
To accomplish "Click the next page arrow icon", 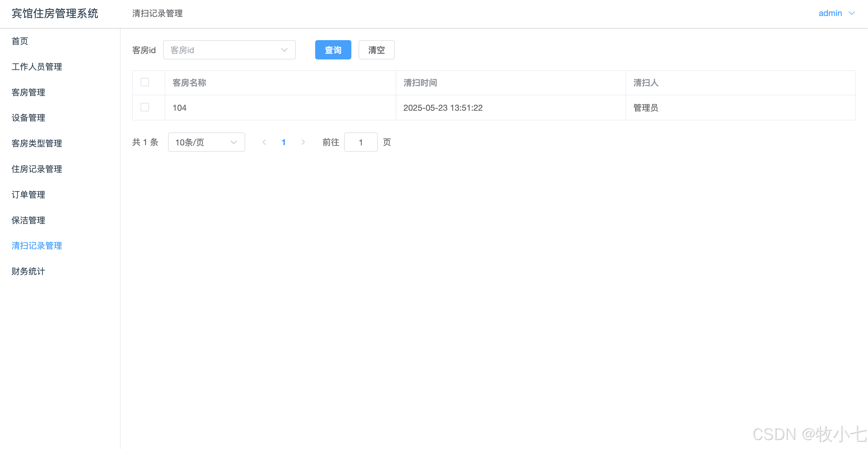I will 303,142.
